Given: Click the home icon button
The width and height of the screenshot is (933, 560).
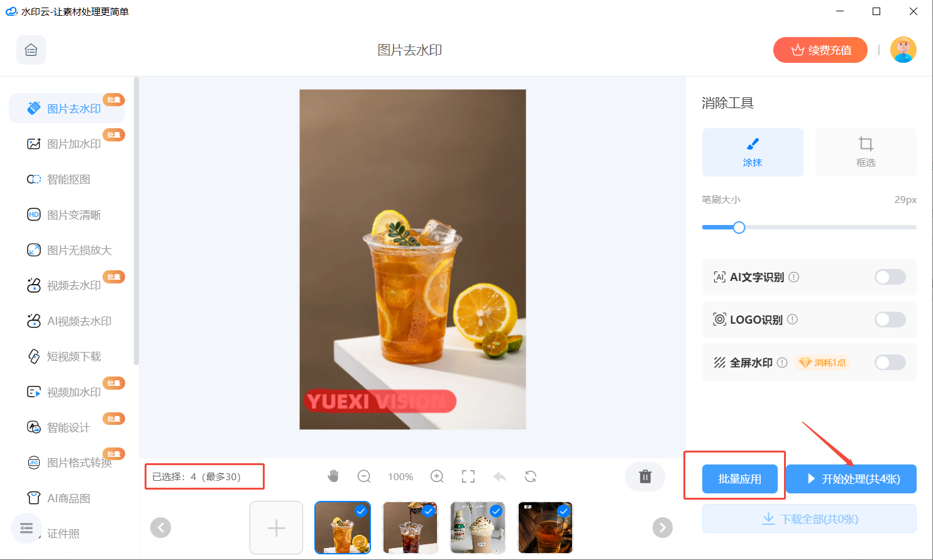Looking at the screenshot, I should pos(31,50).
